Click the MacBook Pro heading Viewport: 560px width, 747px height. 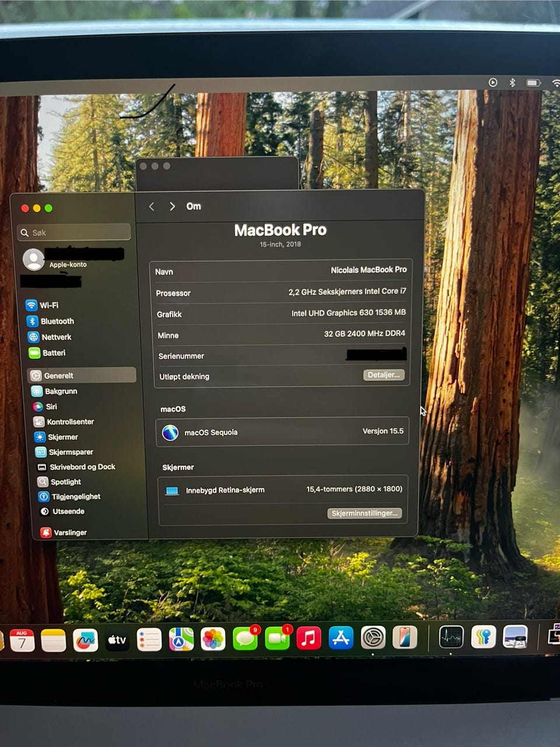(281, 230)
